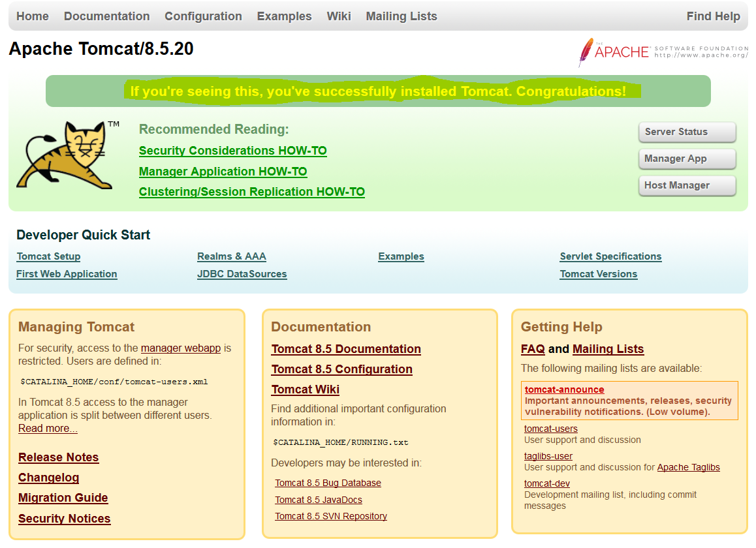Open the Examples link under Developer Quick Start
This screenshot has width=756, height=548.
(x=401, y=256)
